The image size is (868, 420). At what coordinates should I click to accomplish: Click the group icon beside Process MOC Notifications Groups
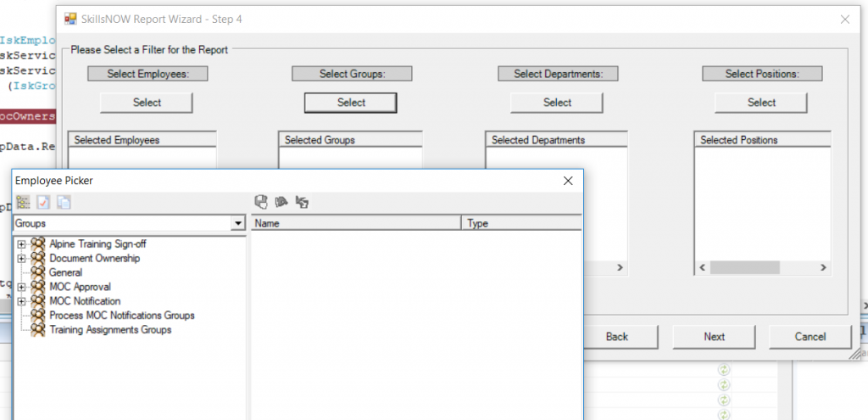click(37, 315)
